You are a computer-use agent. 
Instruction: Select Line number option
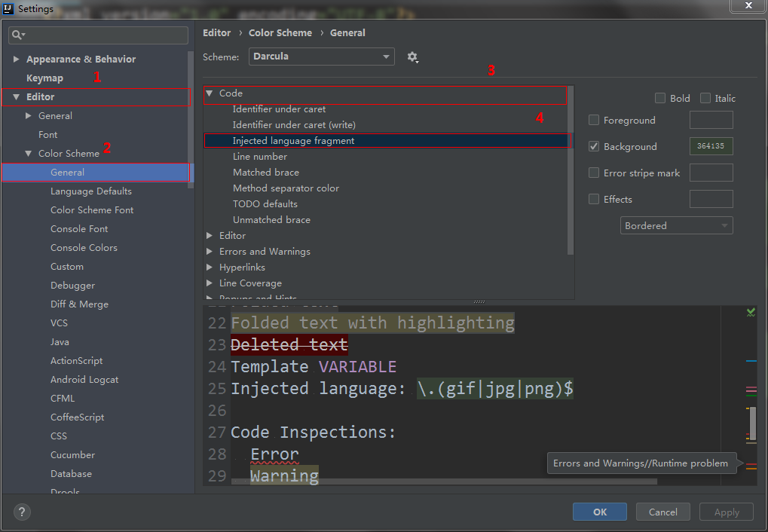(x=259, y=156)
